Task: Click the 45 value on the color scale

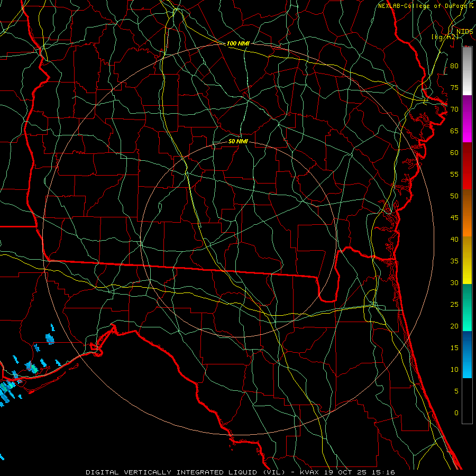Action: (454, 218)
